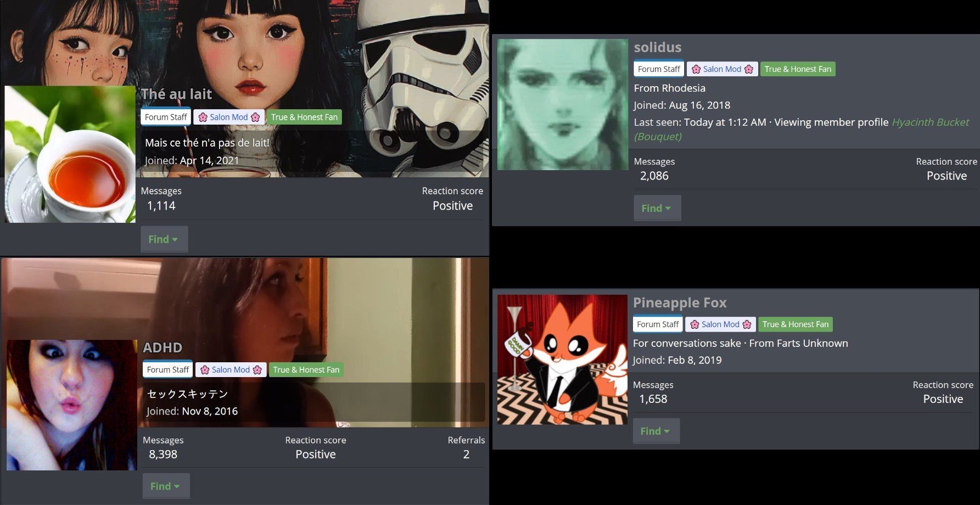The width and height of the screenshot is (980, 505).
Task: Click Salon Mod flower badge on Thé au lait
Action: pos(228,117)
